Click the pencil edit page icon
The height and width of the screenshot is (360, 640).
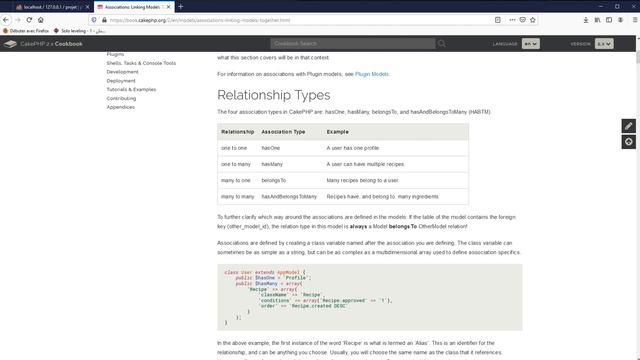(629, 126)
